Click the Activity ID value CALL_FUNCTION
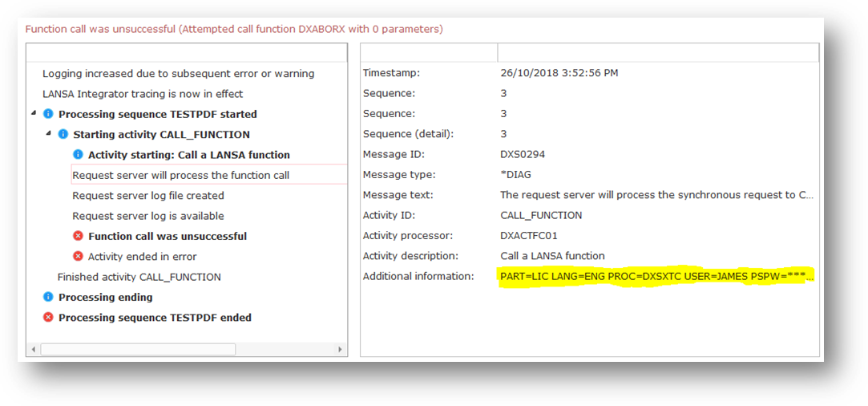The height and width of the screenshot is (406, 868). [541, 216]
